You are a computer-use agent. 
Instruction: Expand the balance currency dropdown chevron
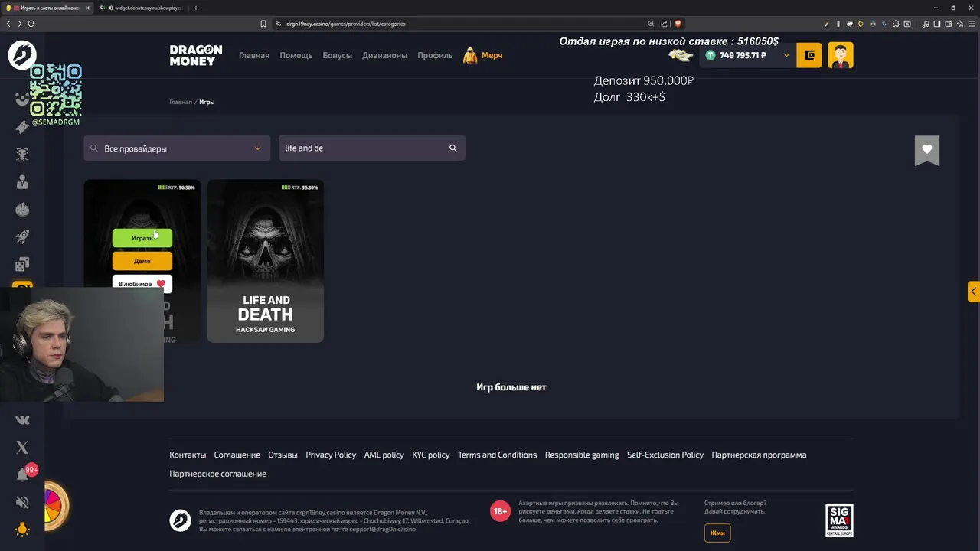(786, 55)
